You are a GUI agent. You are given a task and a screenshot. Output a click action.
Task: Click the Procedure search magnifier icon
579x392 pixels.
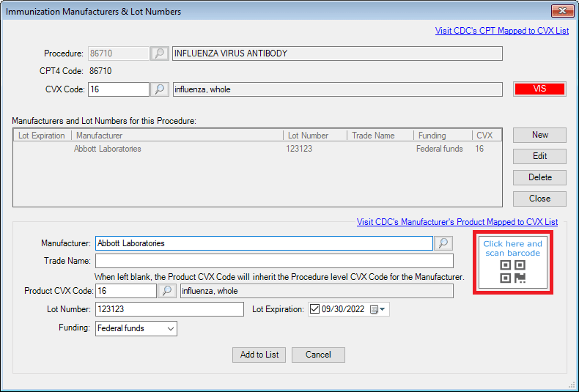tap(160, 53)
